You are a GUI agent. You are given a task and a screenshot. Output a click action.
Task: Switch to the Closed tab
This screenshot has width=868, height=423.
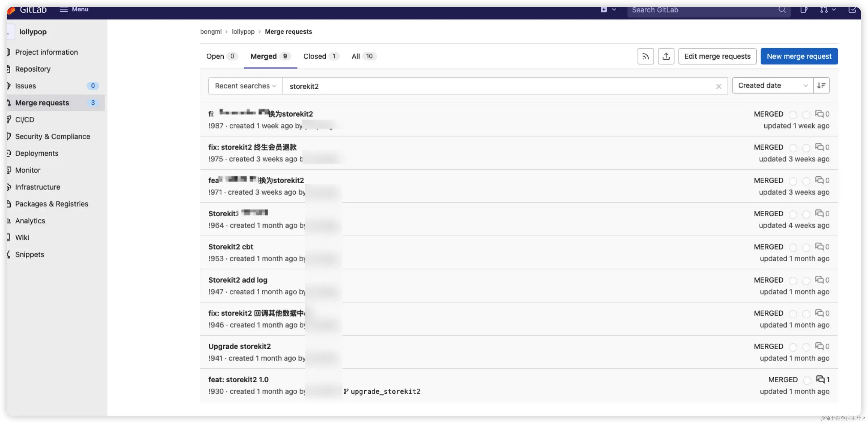321,56
